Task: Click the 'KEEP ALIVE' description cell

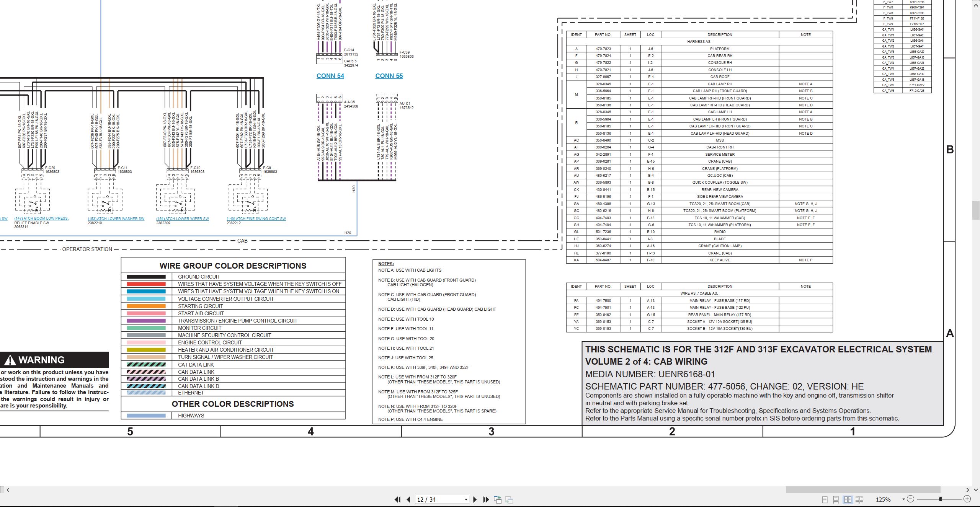Action: tap(720, 260)
